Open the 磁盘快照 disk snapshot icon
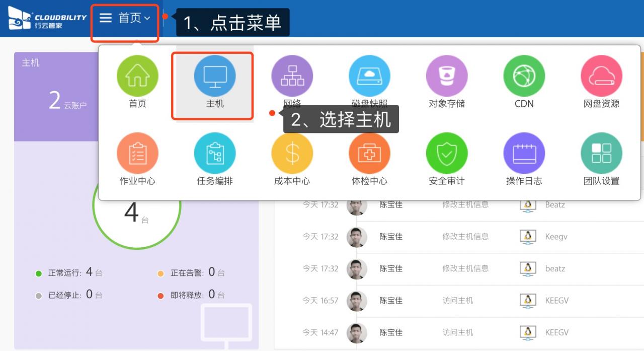Viewport: 644px width, 351px height. pos(370,76)
